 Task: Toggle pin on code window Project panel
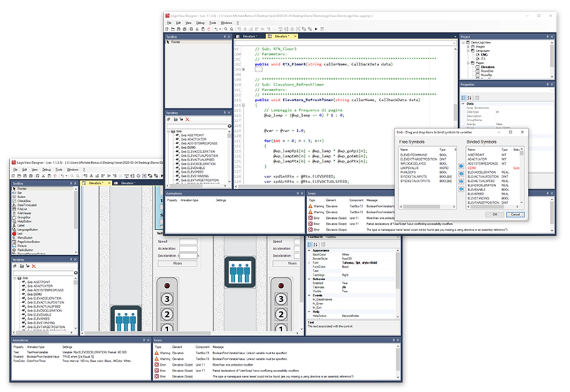(x=547, y=37)
